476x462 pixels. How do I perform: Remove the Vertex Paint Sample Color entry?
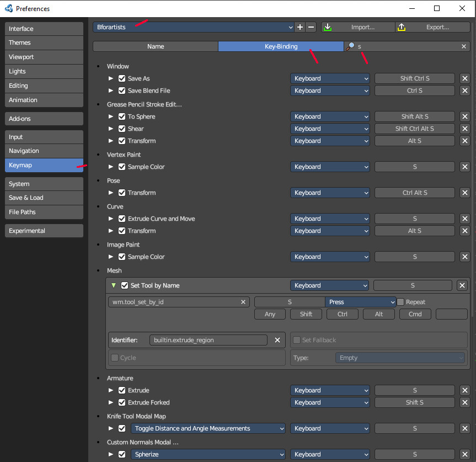[465, 167]
